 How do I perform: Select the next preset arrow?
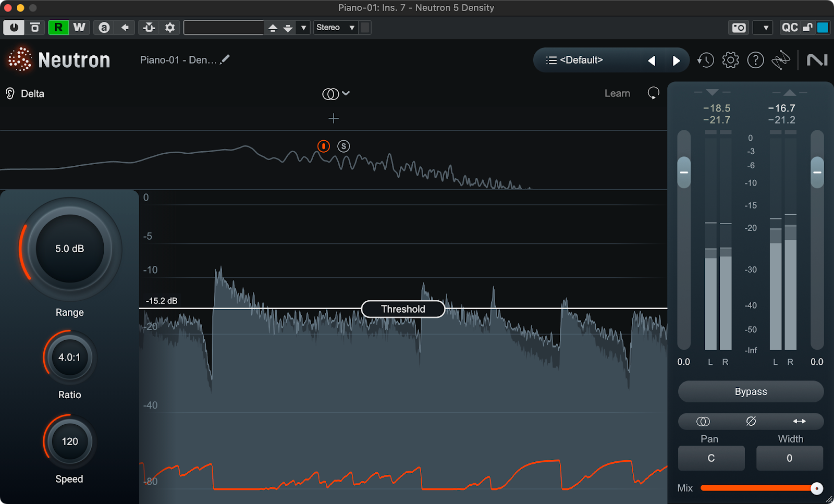tap(676, 61)
